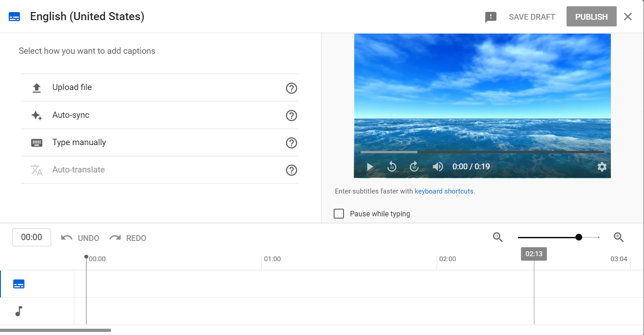The image size is (644, 335).
Task: Click the 01:00 timeline label
Action: tap(272, 259)
